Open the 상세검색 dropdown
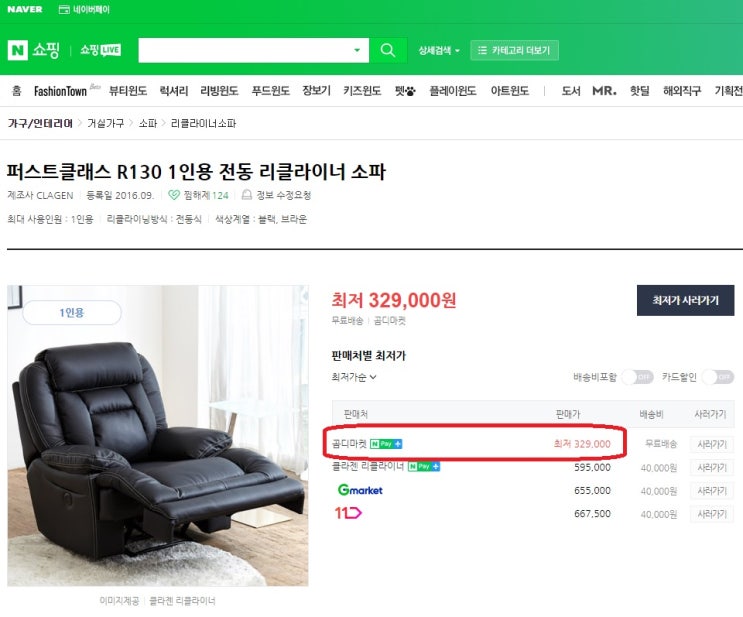The width and height of the screenshot is (743, 617). pyautogui.click(x=439, y=50)
